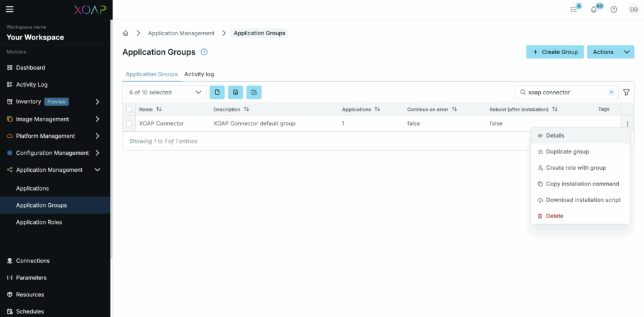Click the XOAP logo
The image size is (644, 317).
coord(90,9)
